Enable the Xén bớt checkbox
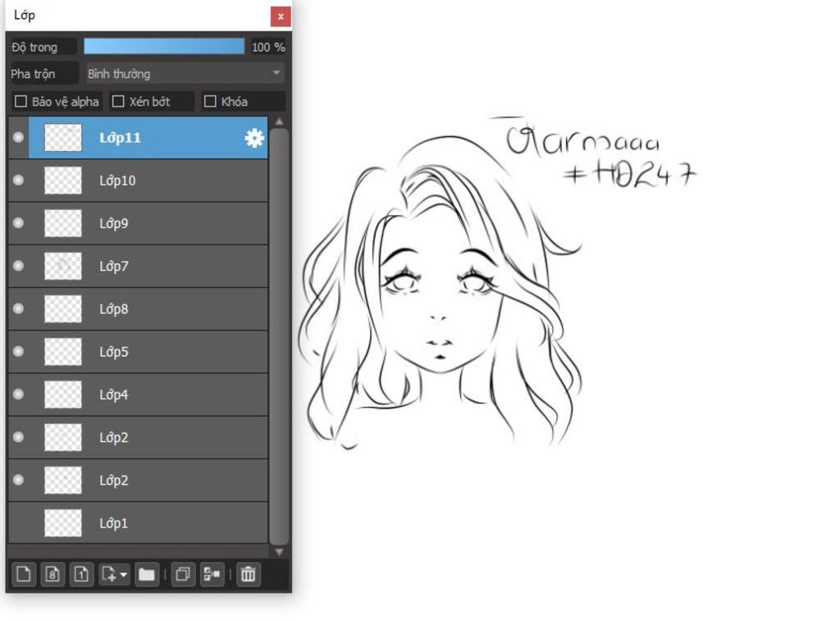 (x=118, y=101)
